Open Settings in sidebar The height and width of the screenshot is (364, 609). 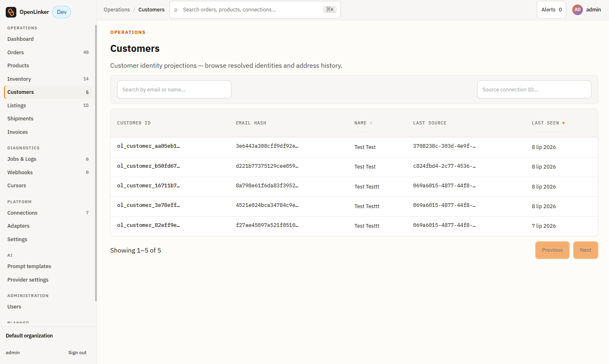click(x=48, y=240)
